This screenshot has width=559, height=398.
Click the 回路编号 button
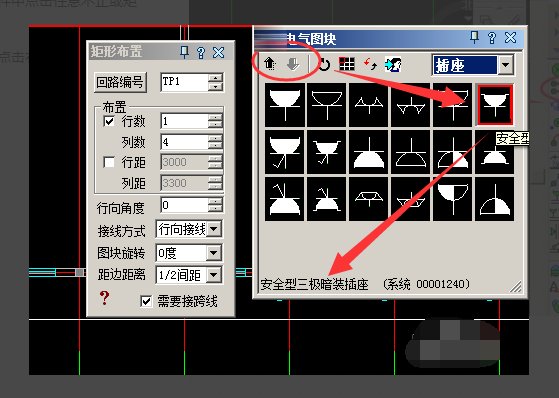120,82
